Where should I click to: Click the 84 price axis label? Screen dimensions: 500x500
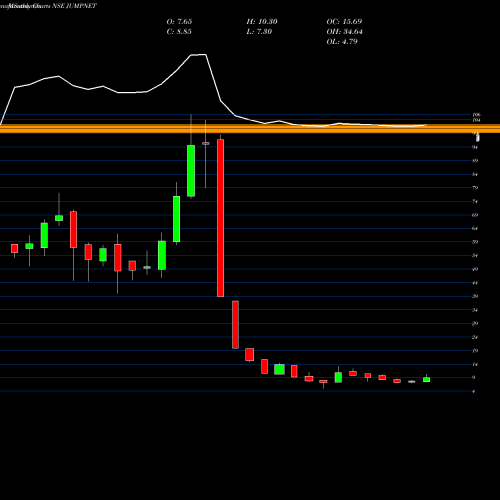tap(475, 174)
